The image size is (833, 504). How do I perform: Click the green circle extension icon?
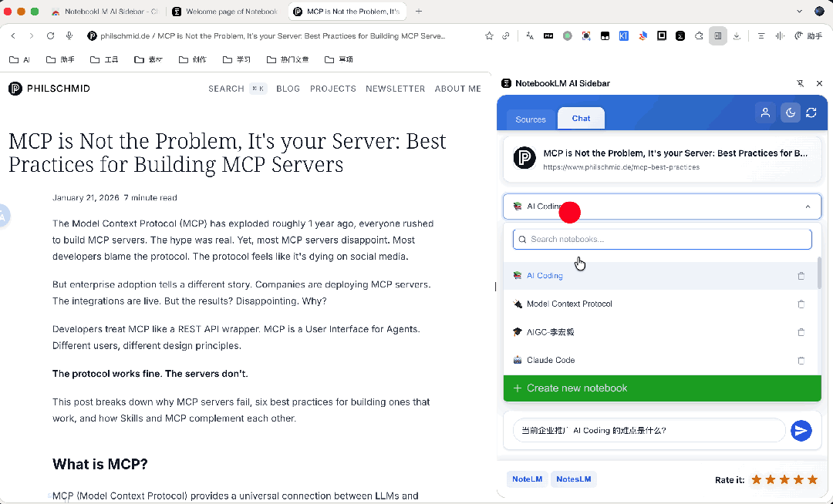point(568,36)
